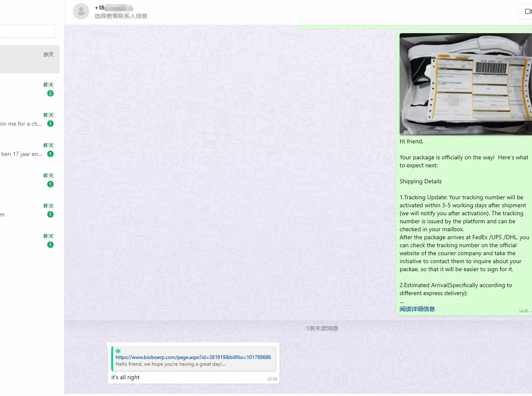Start a video call with this contact
Screen dimensions: 532x396
click(x=526, y=11)
